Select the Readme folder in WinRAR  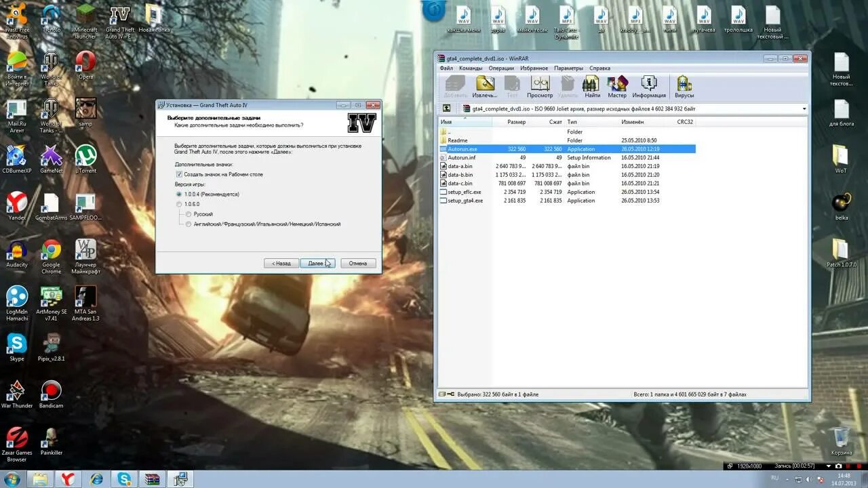pyautogui.click(x=567, y=140)
